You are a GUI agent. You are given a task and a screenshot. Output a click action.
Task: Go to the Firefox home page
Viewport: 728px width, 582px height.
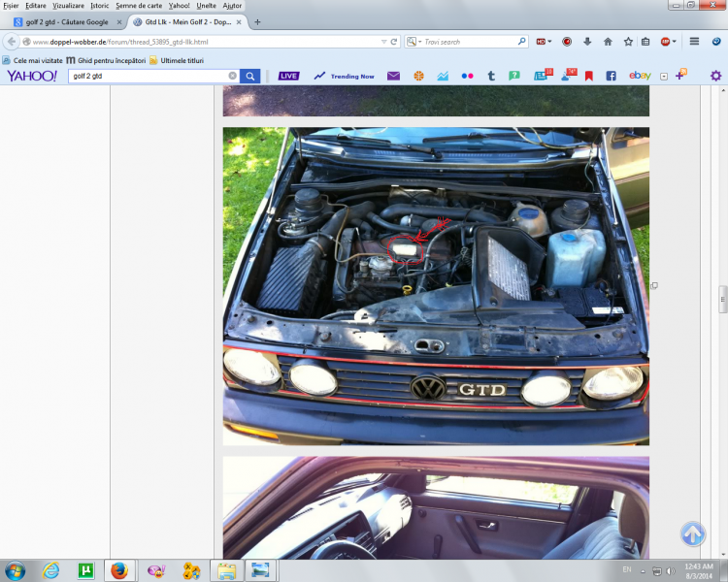[x=608, y=42]
